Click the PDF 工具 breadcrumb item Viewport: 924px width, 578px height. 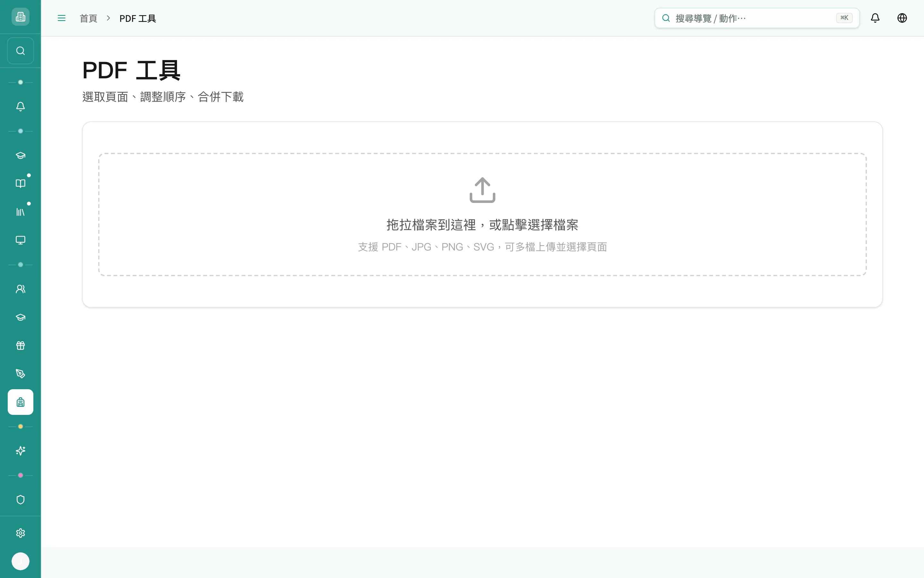tap(137, 18)
